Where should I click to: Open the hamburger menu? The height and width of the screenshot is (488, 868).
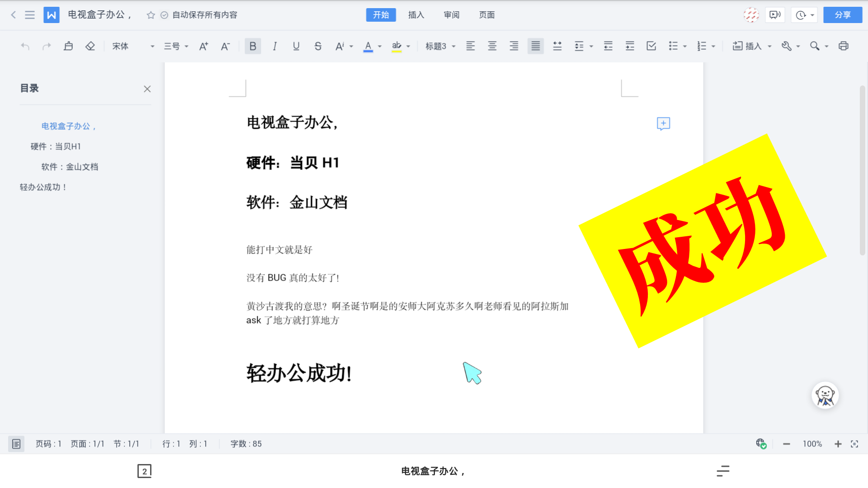30,15
